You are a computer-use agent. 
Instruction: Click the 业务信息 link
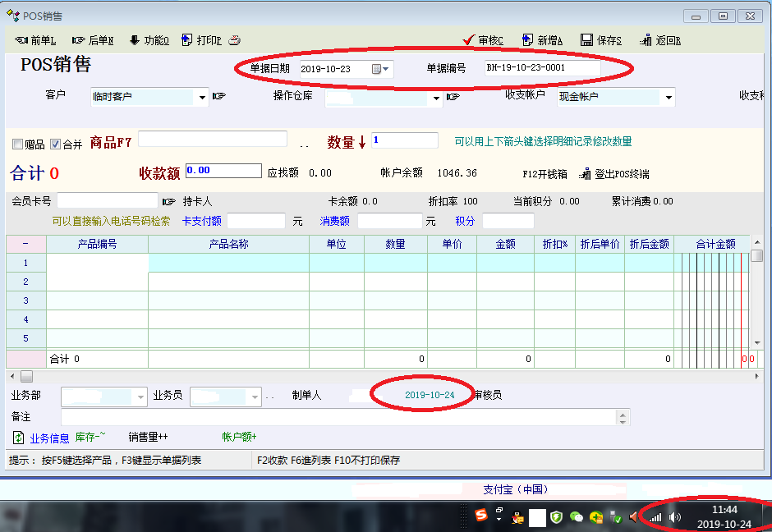coord(49,438)
